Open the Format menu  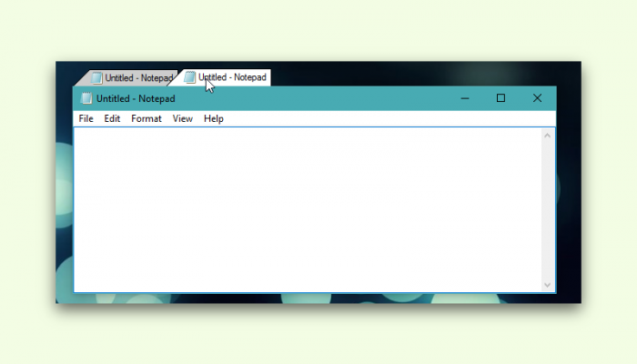[147, 118]
